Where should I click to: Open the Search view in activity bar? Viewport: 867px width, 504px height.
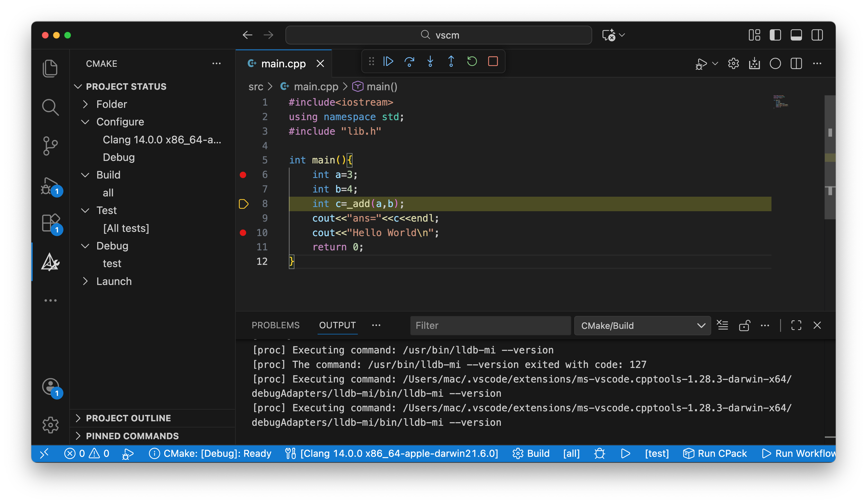pos(50,107)
